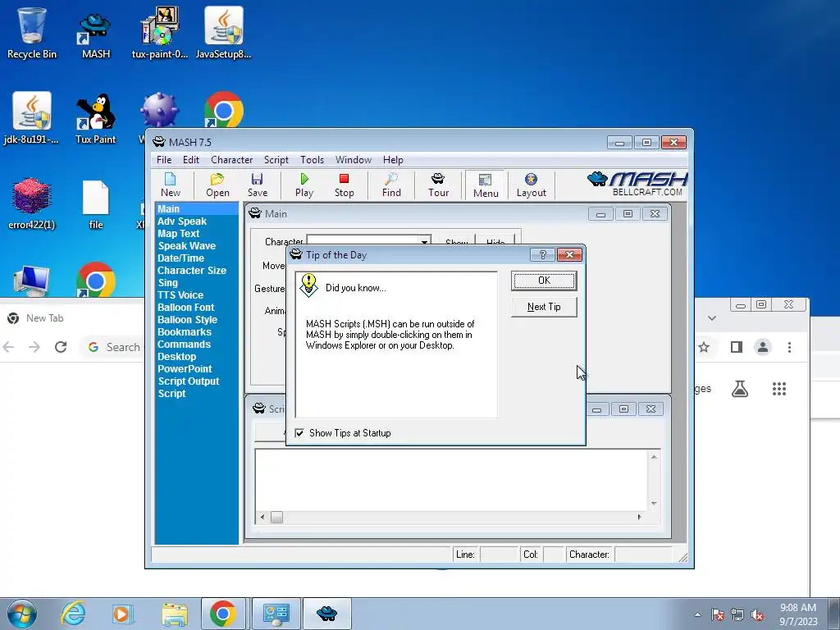Screen dimensions: 840x630
Task: Select Balloon Font in the sidebar
Action: pyautogui.click(x=185, y=308)
